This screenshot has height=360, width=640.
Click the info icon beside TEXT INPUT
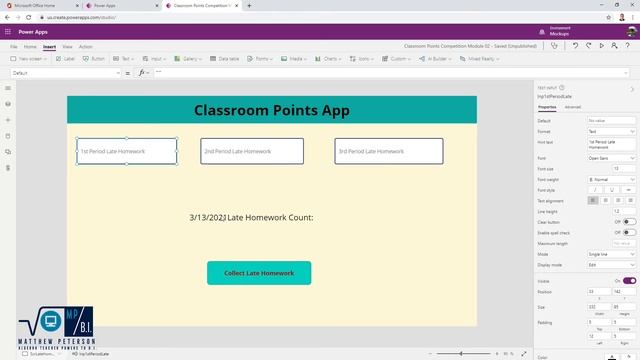[562, 87]
